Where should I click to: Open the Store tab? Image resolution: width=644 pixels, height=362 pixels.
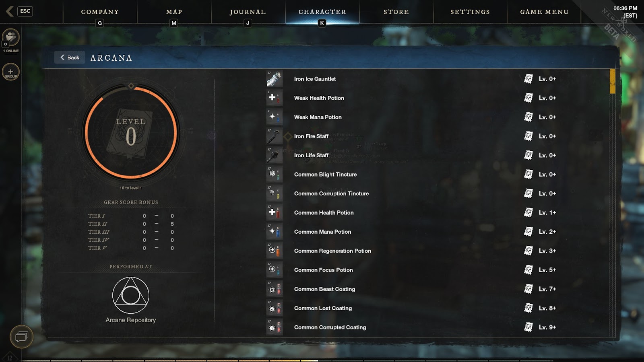pyautogui.click(x=396, y=12)
